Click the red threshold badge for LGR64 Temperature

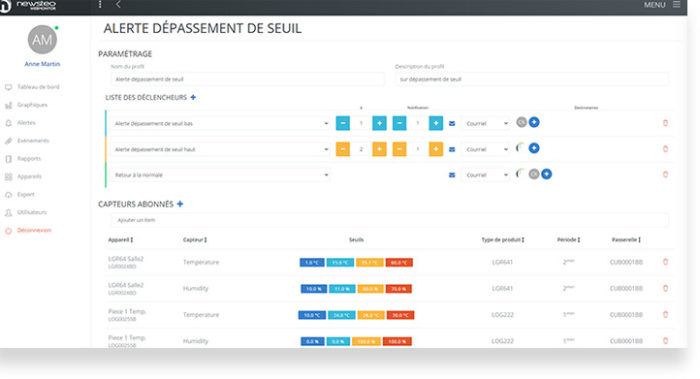coord(399,262)
